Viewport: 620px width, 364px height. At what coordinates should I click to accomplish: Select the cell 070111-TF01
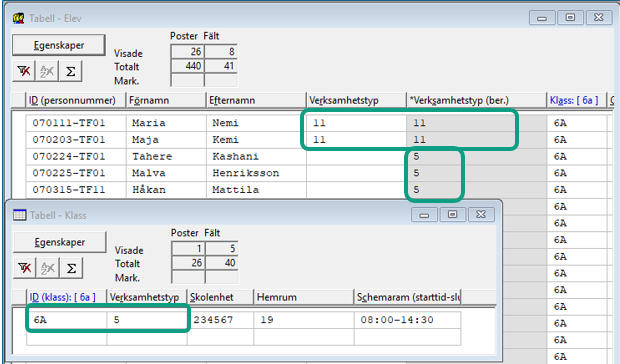[x=76, y=123]
